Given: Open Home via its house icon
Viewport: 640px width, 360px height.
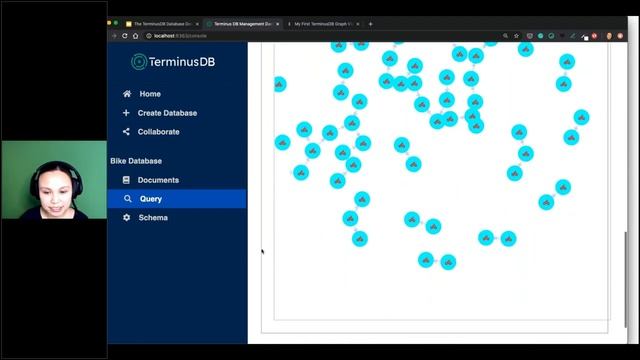Looking at the screenshot, I should (x=127, y=94).
